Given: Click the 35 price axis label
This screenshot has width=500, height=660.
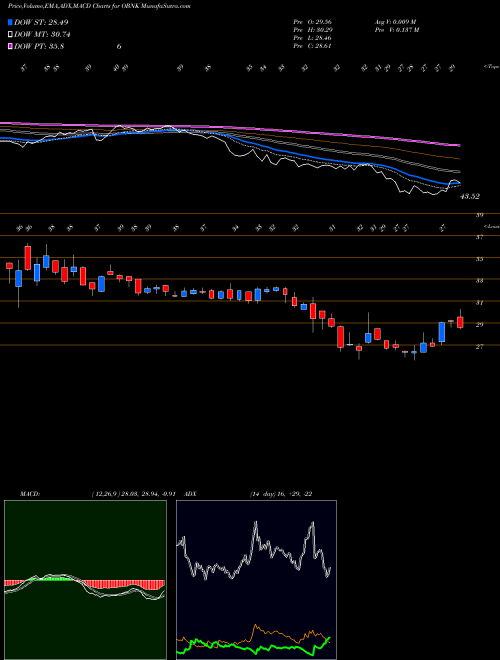Looking at the screenshot, I should coord(479,259).
